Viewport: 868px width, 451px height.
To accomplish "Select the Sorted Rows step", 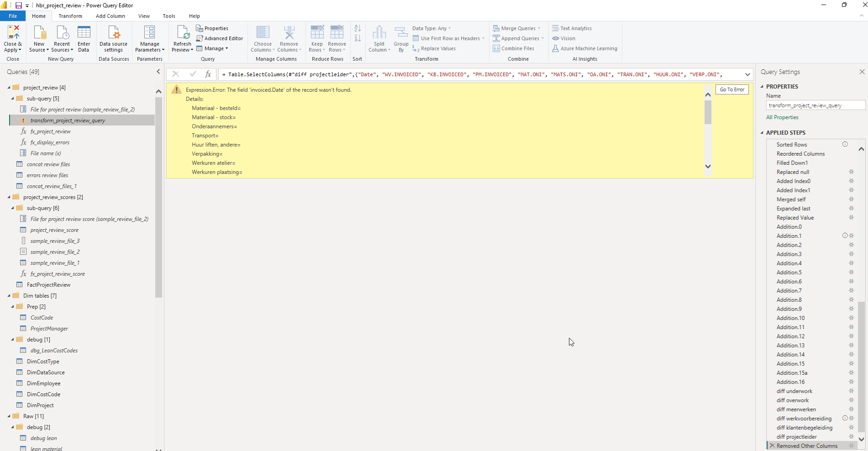I will [792, 145].
